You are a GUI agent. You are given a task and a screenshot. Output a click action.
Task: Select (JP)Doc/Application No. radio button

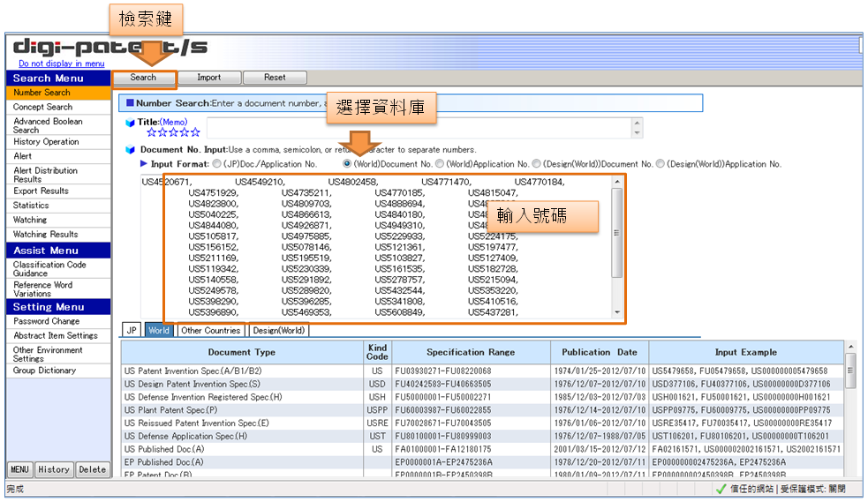216,164
